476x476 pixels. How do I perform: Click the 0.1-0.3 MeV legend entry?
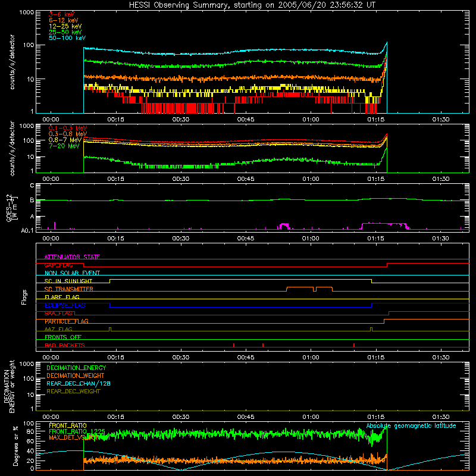pos(68,128)
